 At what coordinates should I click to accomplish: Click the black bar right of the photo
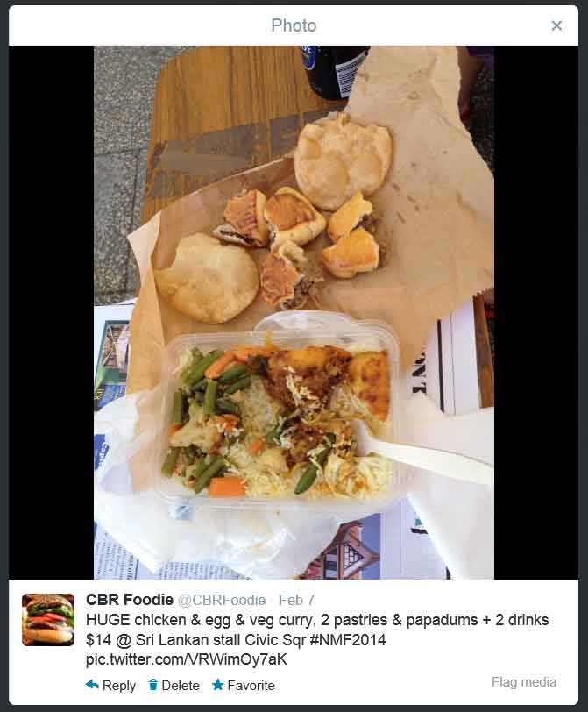pyautogui.click(x=535, y=312)
